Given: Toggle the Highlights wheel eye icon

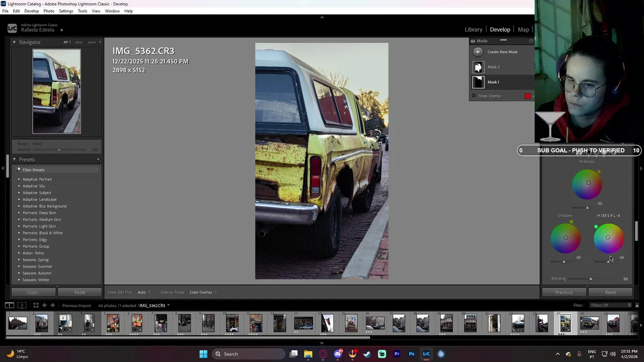Looking at the screenshot, I should click(622, 257).
